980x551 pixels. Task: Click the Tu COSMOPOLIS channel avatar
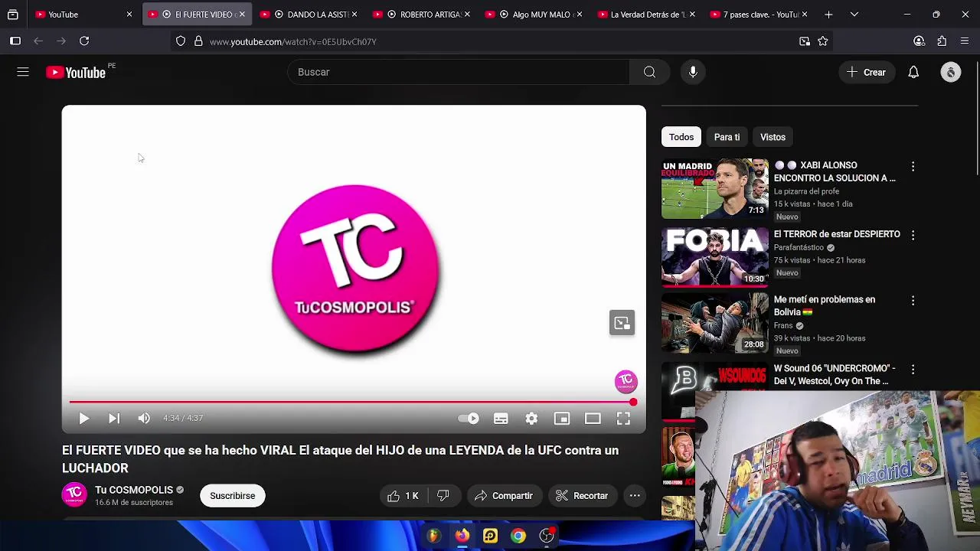[74, 494]
